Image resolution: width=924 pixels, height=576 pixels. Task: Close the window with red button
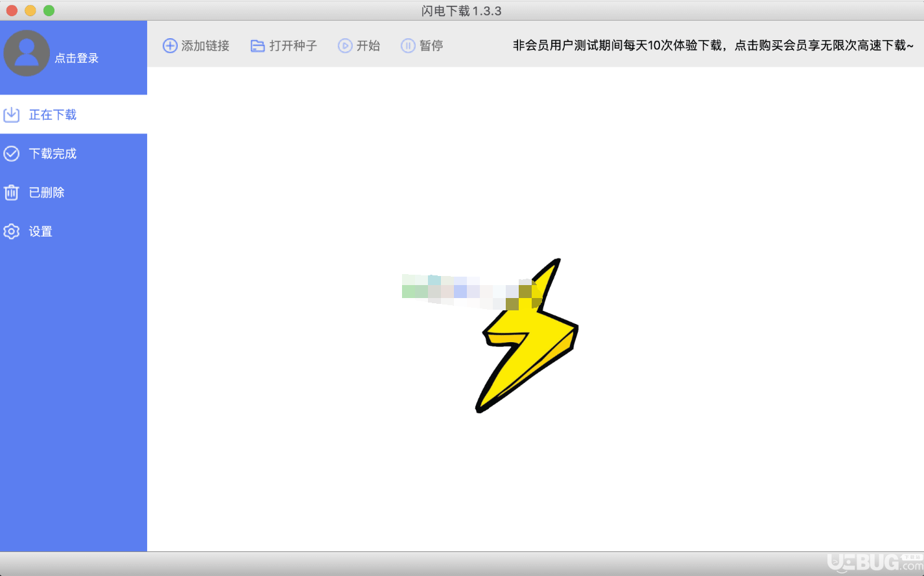point(12,10)
